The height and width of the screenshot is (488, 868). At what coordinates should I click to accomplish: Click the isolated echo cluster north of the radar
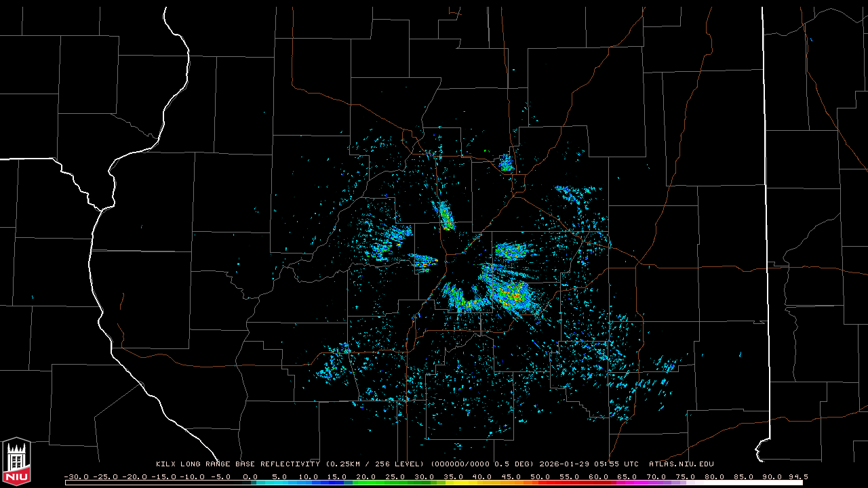click(x=505, y=163)
